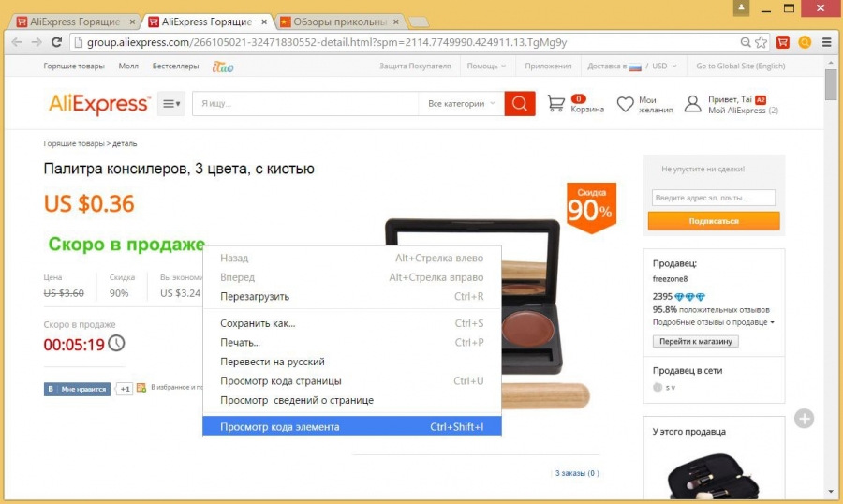This screenshot has width=843, height=504.
Task: Click the seller's brush case product thumbnail
Action: [x=714, y=476]
